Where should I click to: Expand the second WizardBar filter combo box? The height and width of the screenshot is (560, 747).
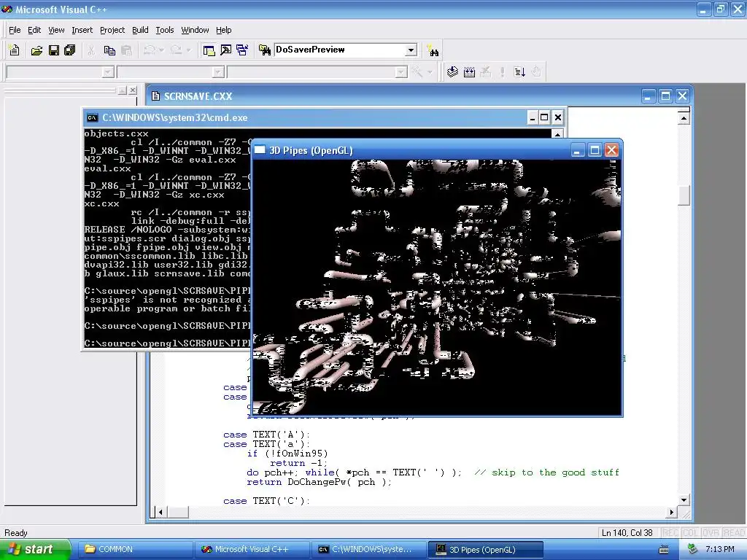coord(218,72)
